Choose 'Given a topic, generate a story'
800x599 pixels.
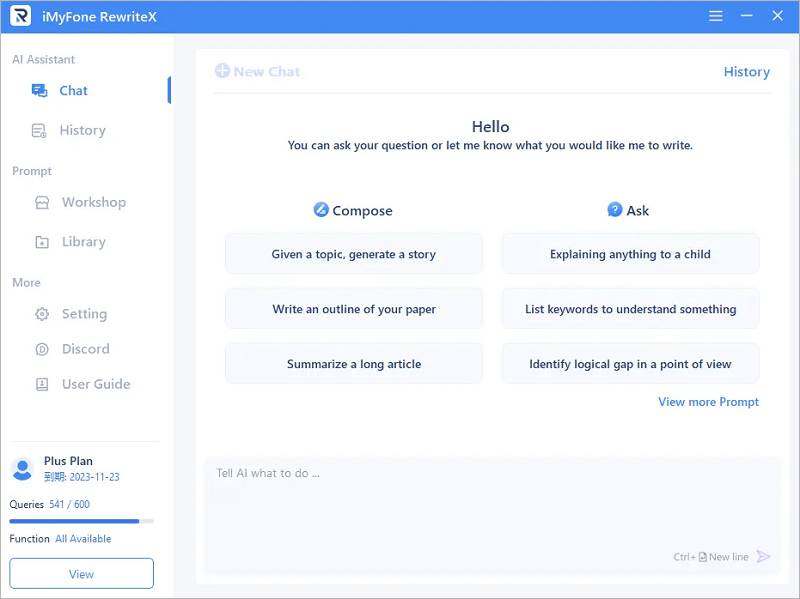tap(354, 254)
